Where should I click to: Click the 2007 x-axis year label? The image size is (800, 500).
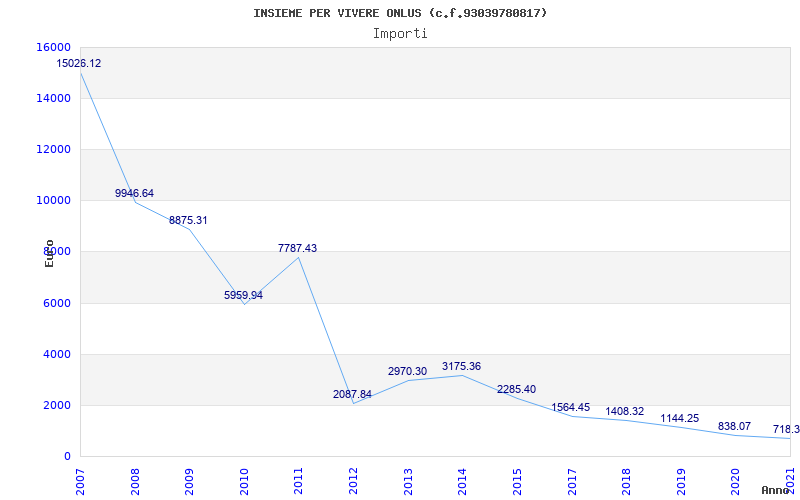[81, 481]
